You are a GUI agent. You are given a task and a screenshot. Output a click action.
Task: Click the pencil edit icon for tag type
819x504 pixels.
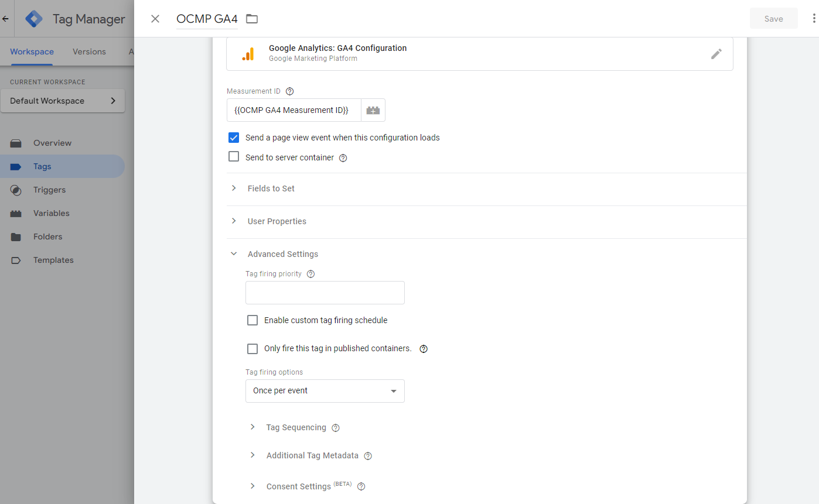click(x=716, y=54)
